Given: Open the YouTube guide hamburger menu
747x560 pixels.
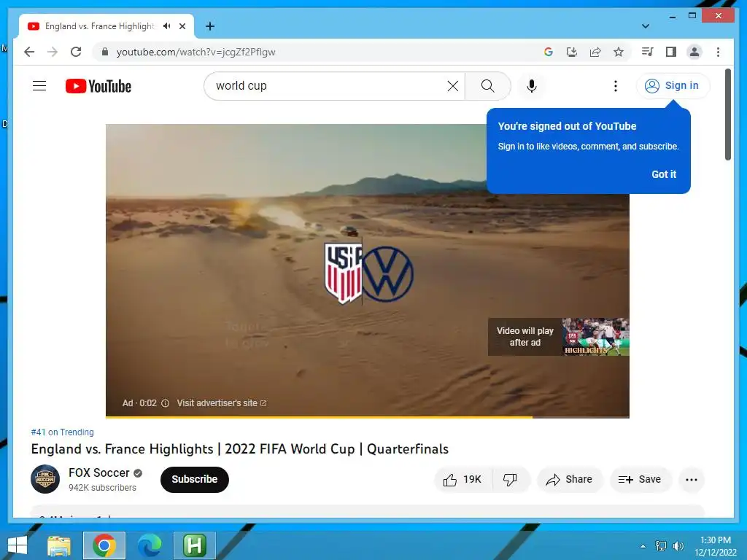Looking at the screenshot, I should pyautogui.click(x=39, y=86).
